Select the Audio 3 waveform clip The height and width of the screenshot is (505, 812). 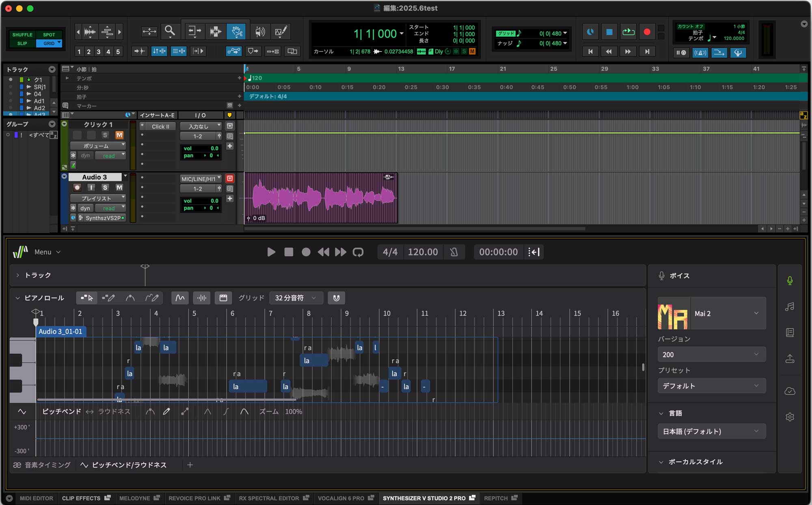pos(321,198)
